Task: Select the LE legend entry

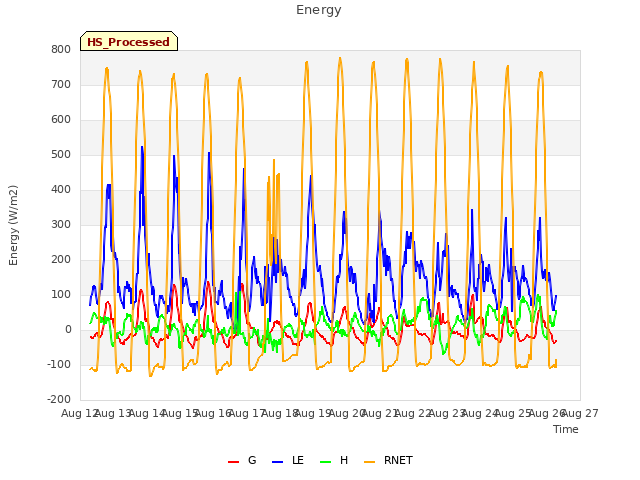Action: [288, 460]
